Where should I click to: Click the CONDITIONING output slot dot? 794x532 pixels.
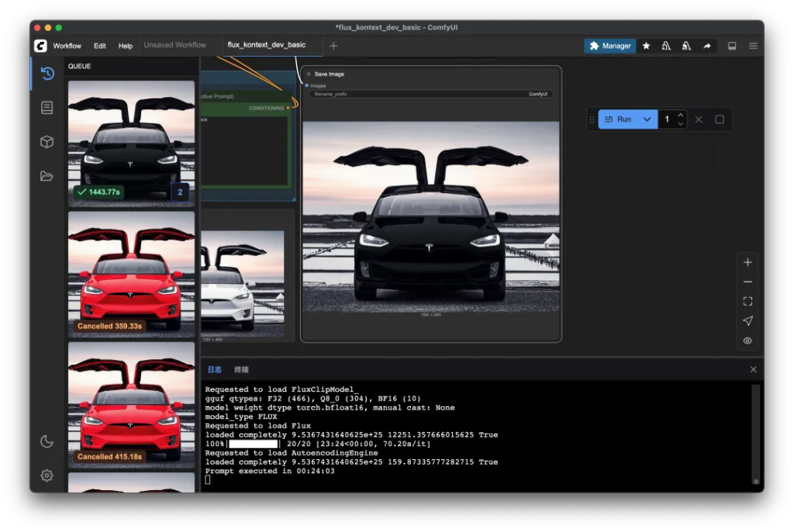pos(288,108)
